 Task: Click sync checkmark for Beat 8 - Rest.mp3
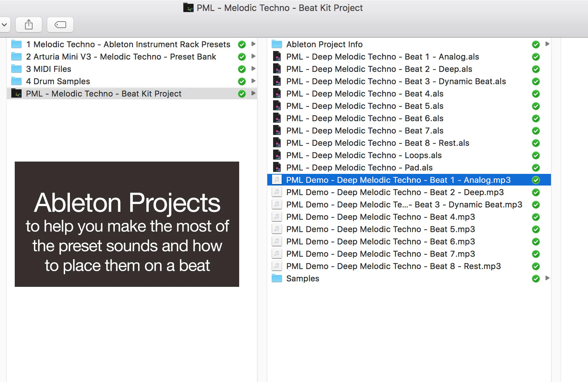click(536, 266)
